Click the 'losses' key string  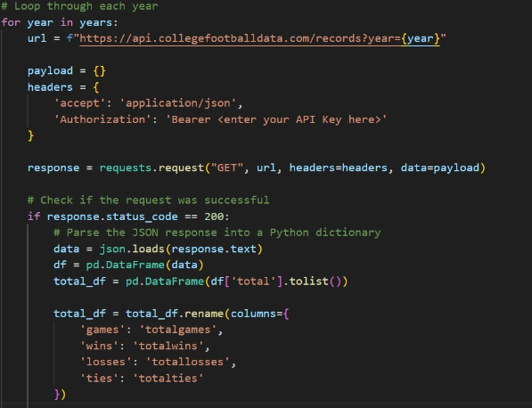[x=106, y=362]
